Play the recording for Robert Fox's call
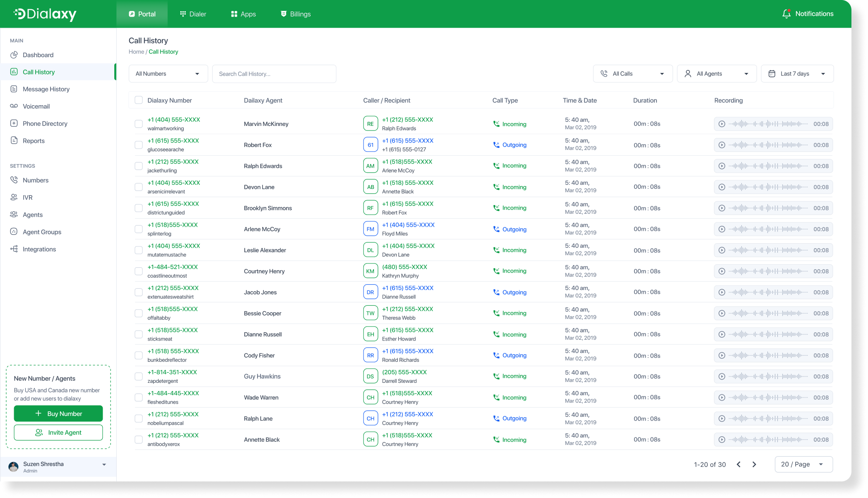This screenshot has height=498, width=868. click(x=722, y=145)
